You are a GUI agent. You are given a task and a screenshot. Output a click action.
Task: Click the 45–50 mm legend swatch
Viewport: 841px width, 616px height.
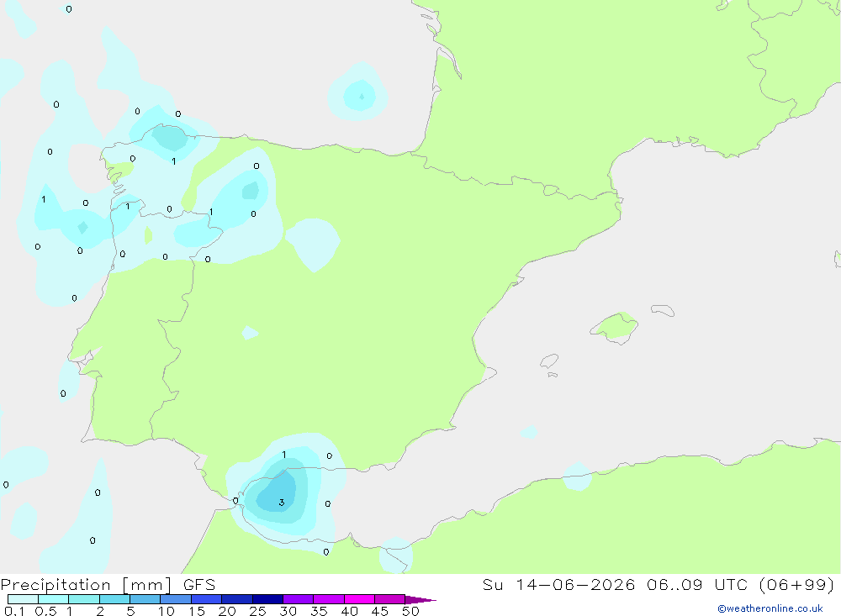(x=390, y=599)
